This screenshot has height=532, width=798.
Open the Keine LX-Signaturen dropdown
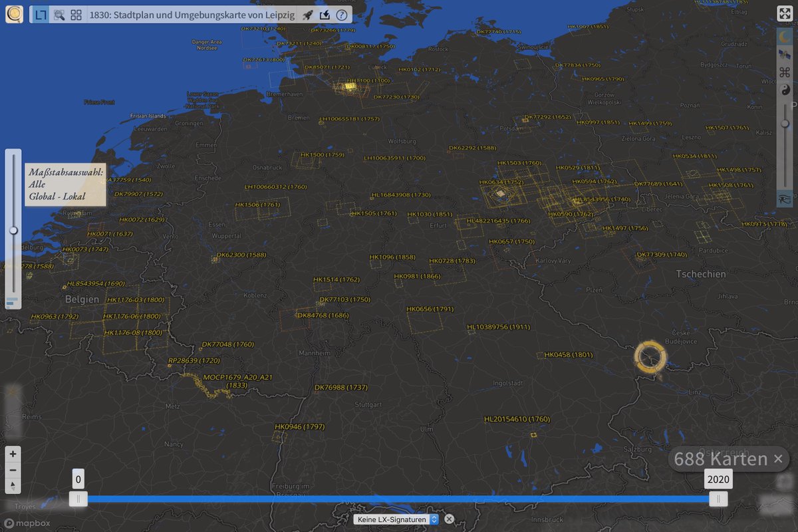click(396, 519)
